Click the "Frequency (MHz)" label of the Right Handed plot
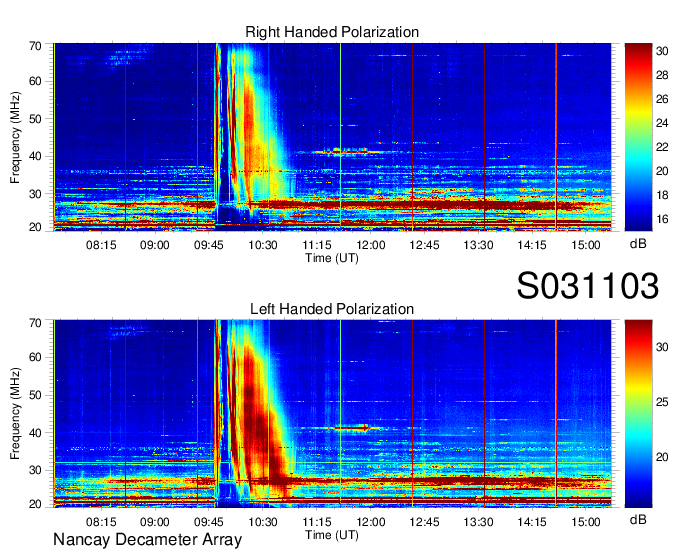Viewport: 680px width, 552px height. coord(15,137)
